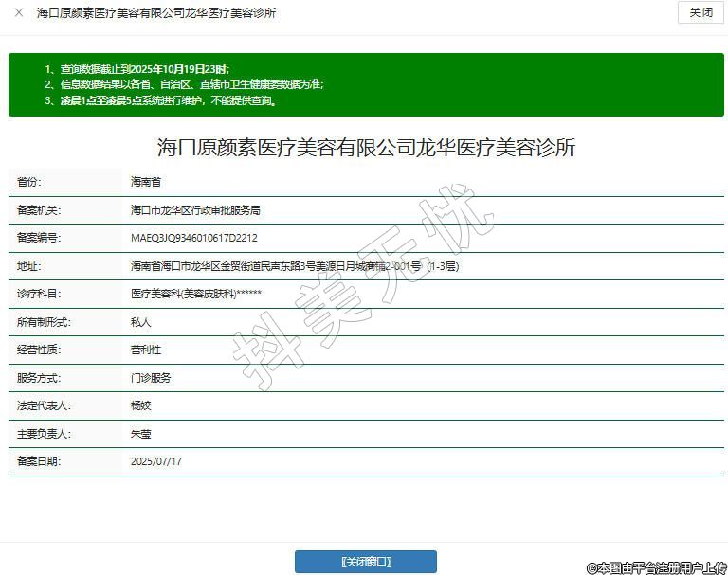Viewport: 728px width, 575px height.
Task: Click the 主要负责人 name 朱莹
Action: click(x=140, y=434)
